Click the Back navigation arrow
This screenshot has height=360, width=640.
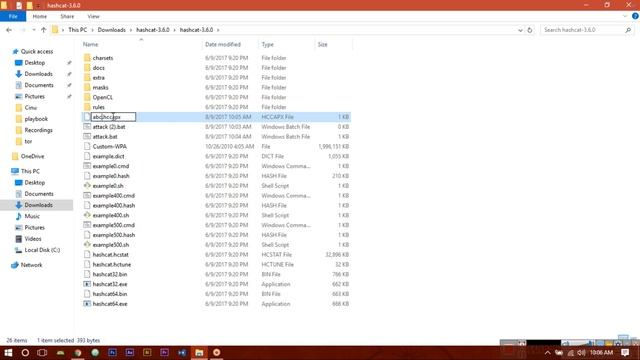tap(9, 30)
